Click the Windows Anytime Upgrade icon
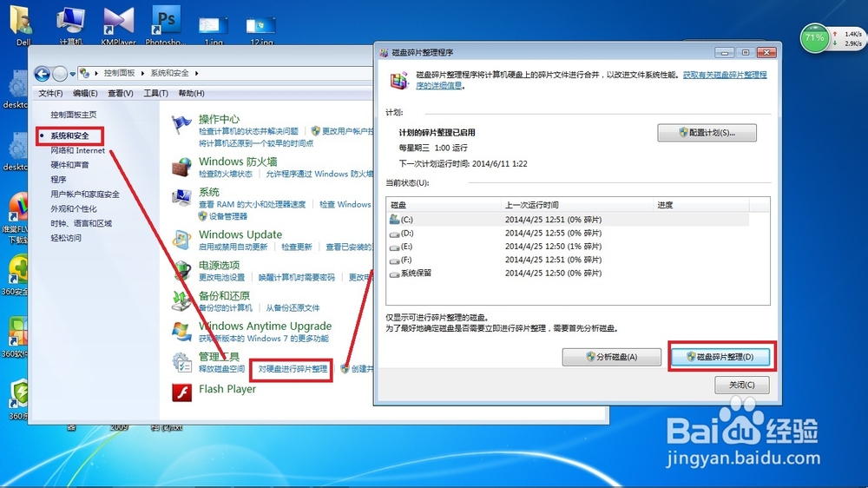The width and height of the screenshot is (868, 488). [x=181, y=331]
